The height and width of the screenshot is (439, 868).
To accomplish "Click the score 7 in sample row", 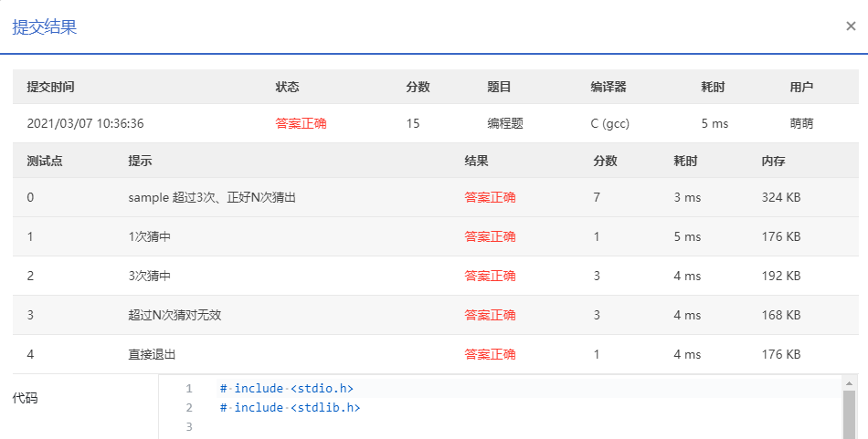I will [x=597, y=197].
